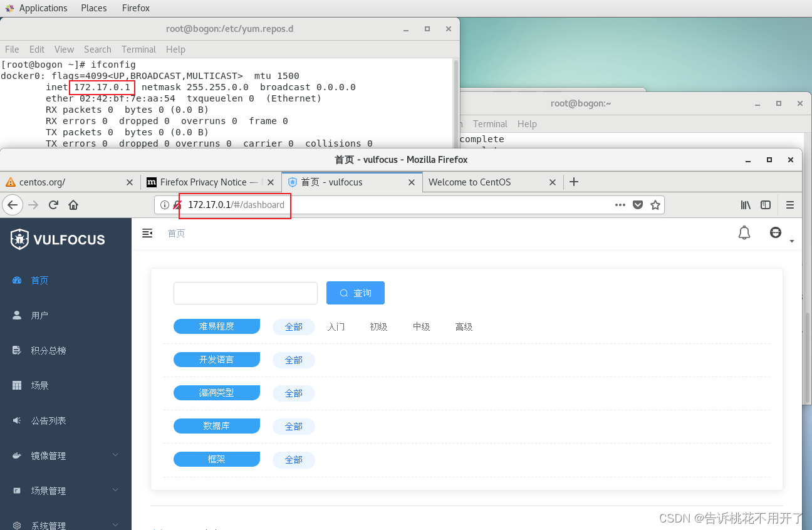Open notifications bell icon
This screenshot has height=530, width=812.
coord(744,233)
